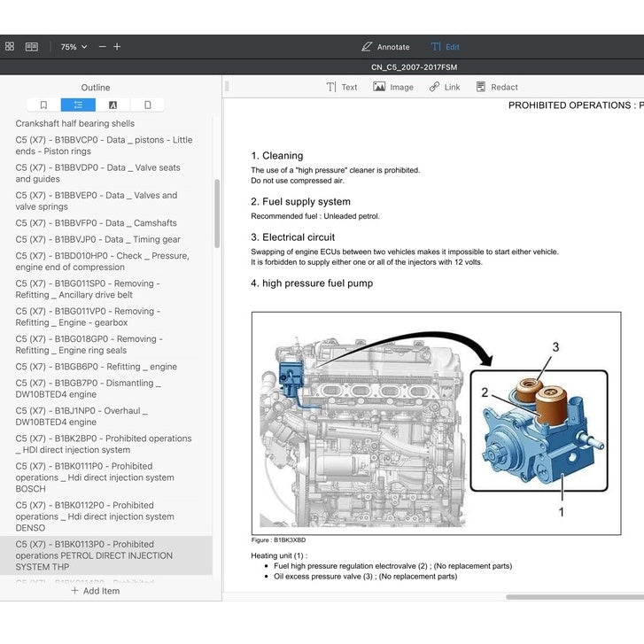Open the thumbnail grid view icon
The height and width of the screenshot is (644, 644).
click(x=10, y=46)
